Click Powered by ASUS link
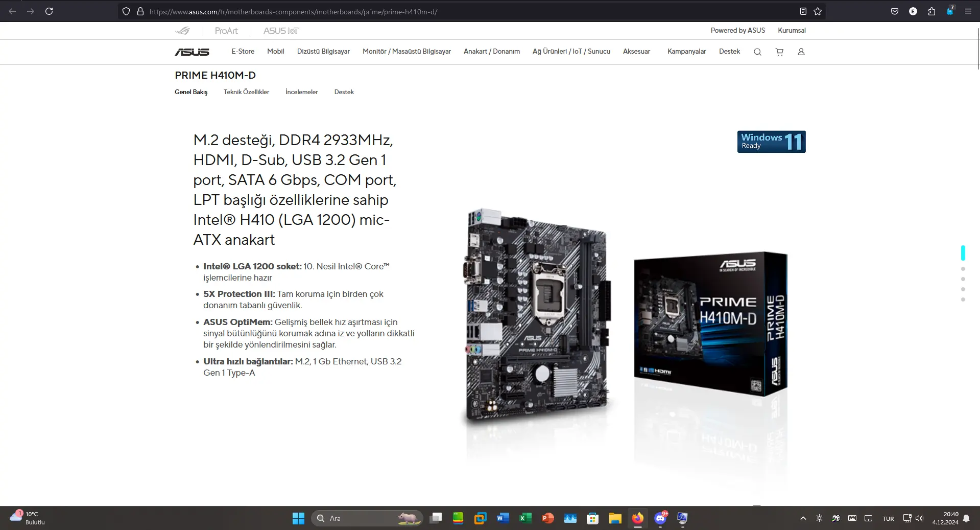980x530 pixels. [x=738, y=30]
